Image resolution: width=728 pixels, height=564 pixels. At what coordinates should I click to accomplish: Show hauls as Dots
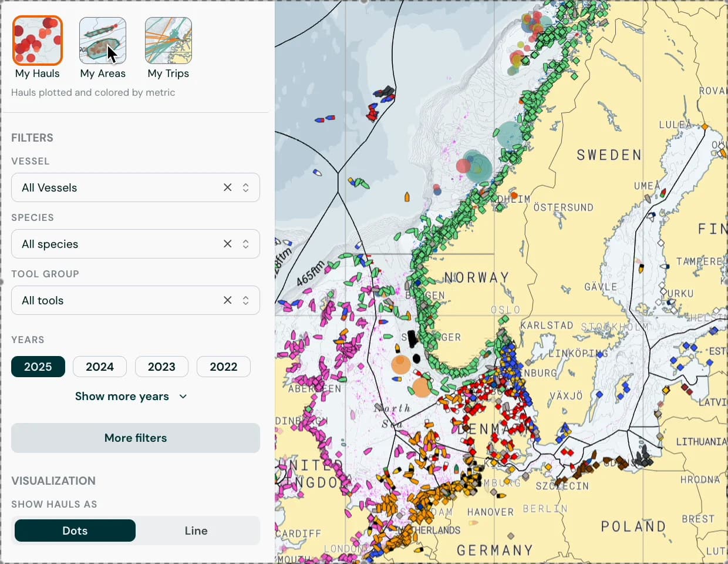point(75,531)
